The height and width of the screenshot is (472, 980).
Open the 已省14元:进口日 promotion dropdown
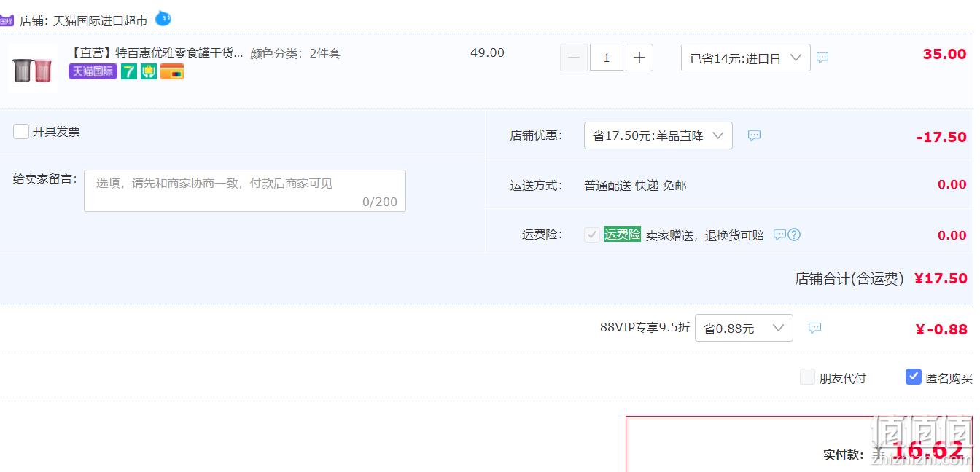(746, 58)
